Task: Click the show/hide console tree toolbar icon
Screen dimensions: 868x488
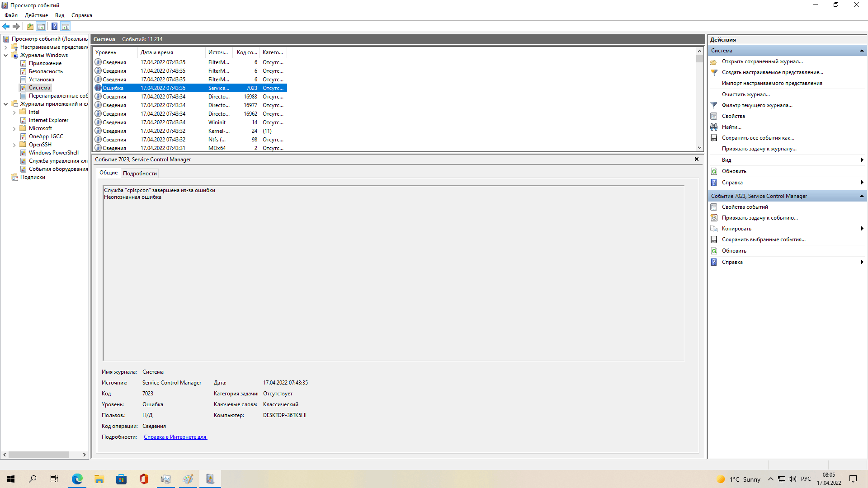Action: click(41, 26)
